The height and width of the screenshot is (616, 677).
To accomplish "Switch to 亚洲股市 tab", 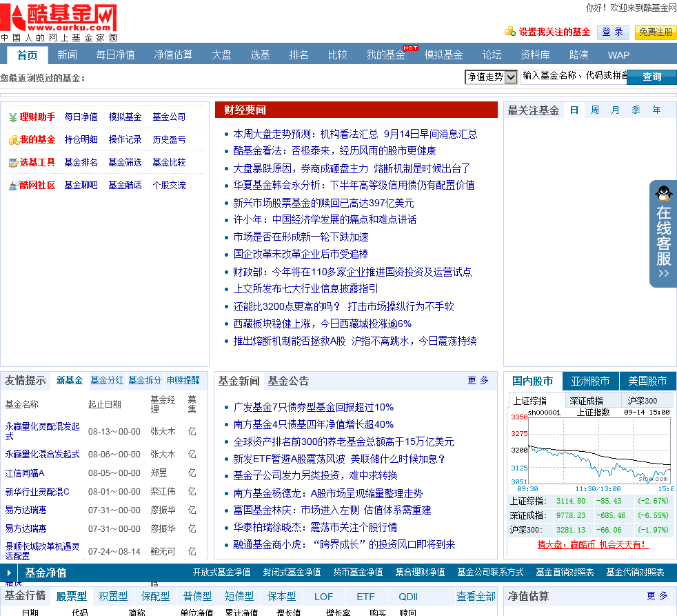I will tap(590, 381).
